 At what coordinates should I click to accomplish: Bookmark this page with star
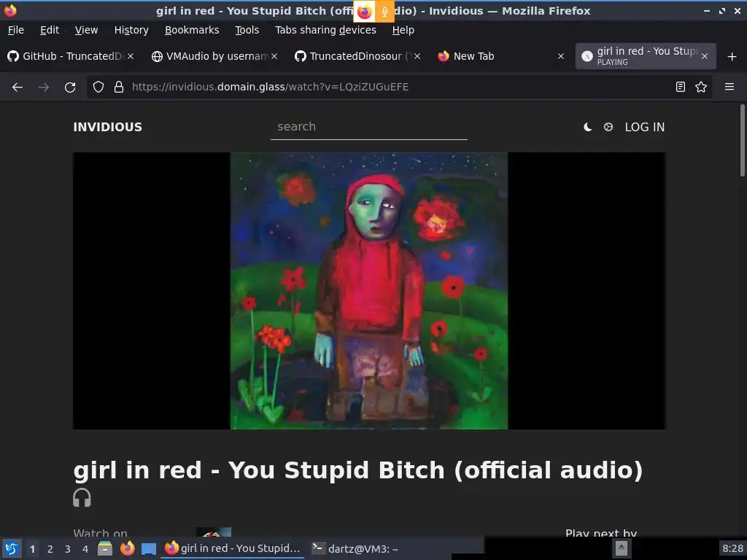(x=701, y=87)
